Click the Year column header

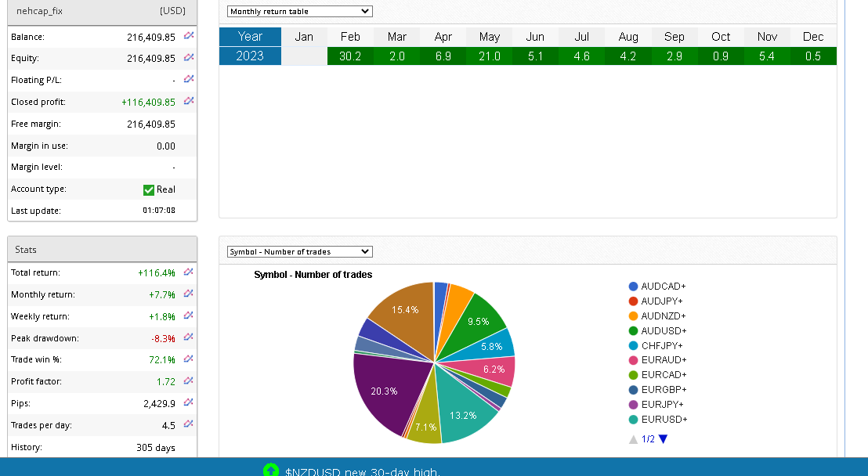point(250,37)
